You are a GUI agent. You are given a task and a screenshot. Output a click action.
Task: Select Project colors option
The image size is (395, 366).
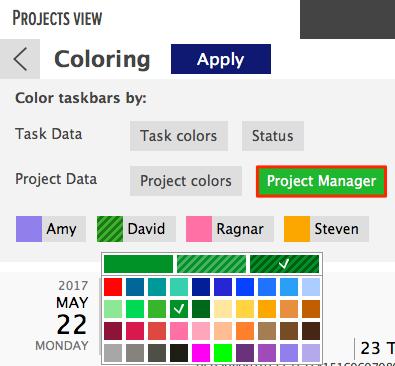pos(186,181)
